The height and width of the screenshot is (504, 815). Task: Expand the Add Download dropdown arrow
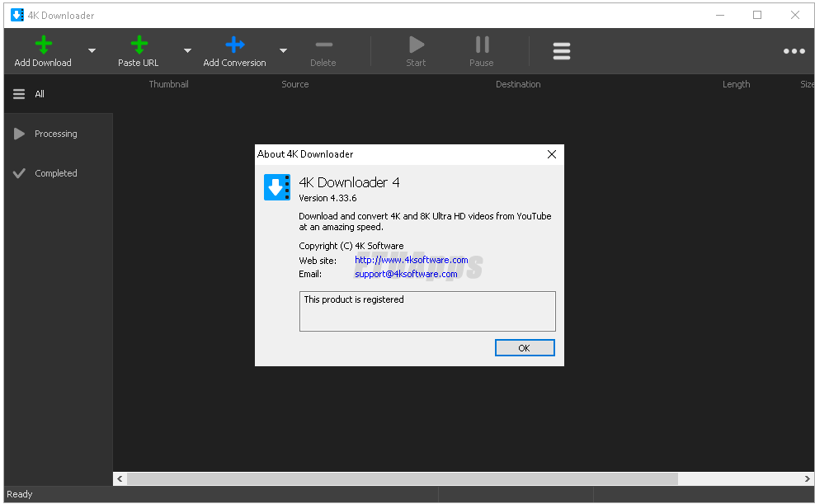coord(92,51)
